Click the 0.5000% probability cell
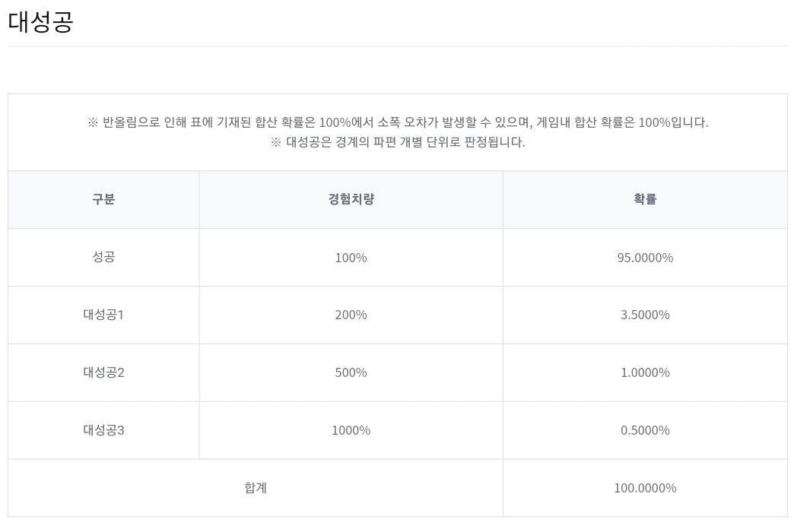The image size is (797, 532). point(645,430)
